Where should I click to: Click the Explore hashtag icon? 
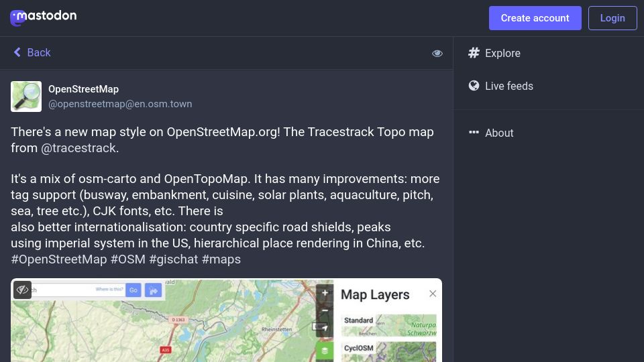(474, 52)
